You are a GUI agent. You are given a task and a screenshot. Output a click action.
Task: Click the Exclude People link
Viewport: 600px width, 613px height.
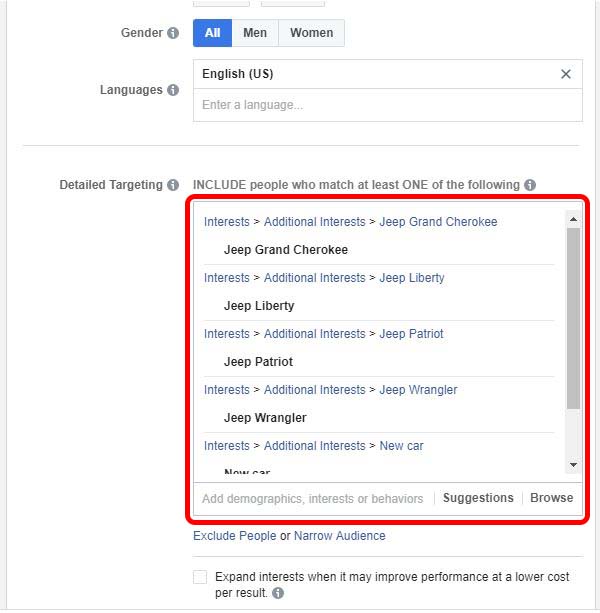[x=234, y=536]
